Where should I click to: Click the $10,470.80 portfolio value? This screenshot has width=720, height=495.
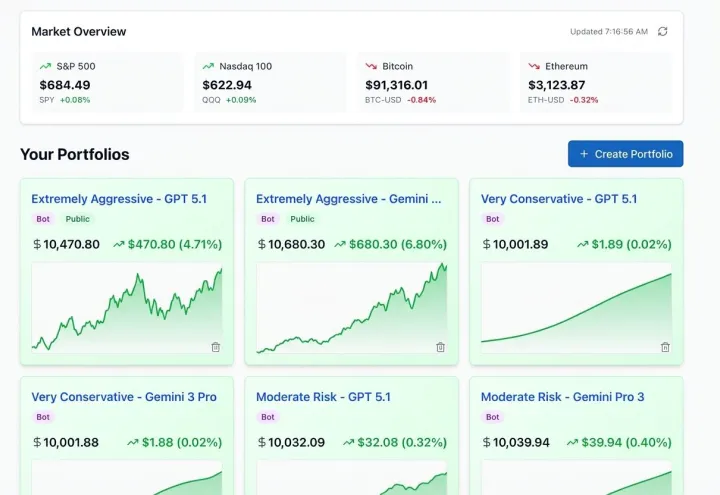pos(67,244)
